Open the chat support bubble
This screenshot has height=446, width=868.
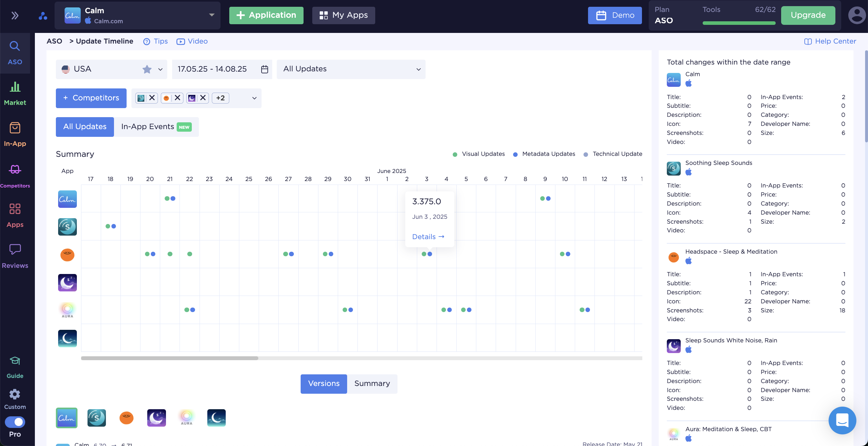click(842, 420)
